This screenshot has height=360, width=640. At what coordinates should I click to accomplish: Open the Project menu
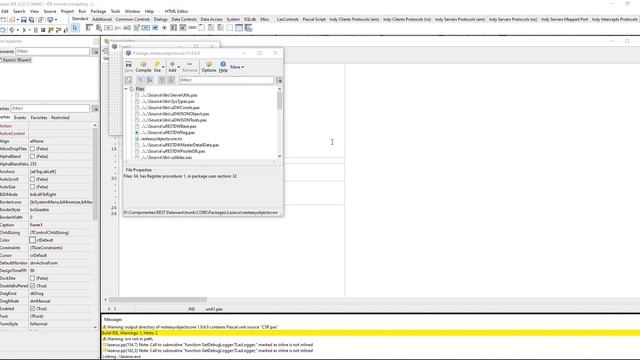click(67, 11)
